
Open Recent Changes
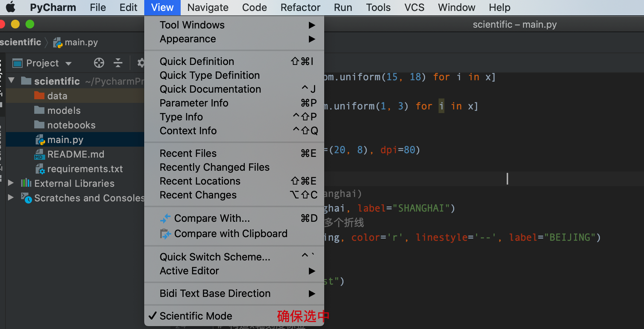tap(234, 195)
